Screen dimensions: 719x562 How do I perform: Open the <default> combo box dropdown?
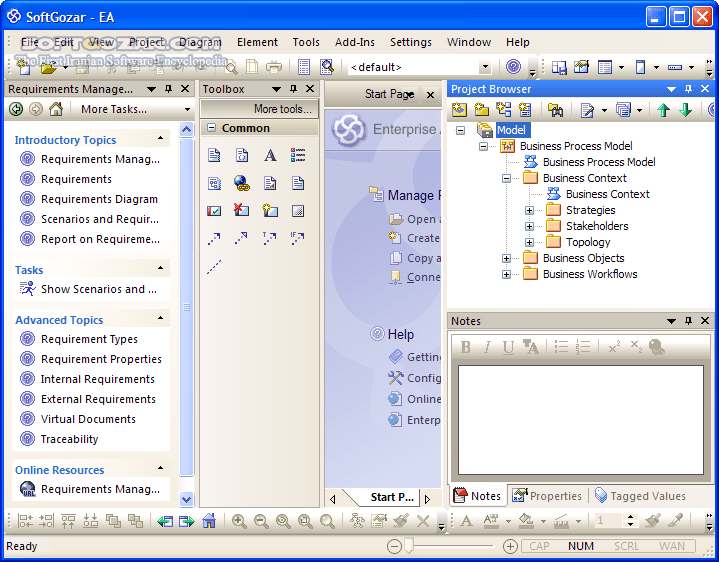(x=485, y=68)
